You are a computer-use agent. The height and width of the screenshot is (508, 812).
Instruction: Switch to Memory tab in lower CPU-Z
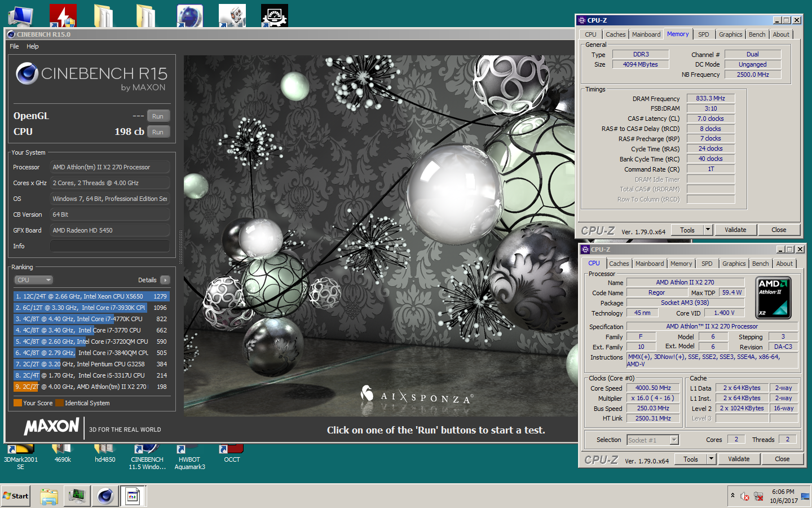click(681, 264)
